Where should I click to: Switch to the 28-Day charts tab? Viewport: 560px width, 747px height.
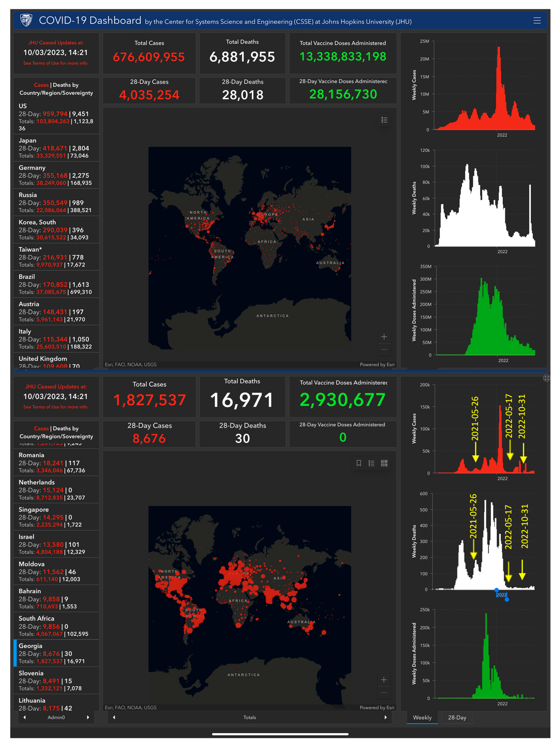457,718
